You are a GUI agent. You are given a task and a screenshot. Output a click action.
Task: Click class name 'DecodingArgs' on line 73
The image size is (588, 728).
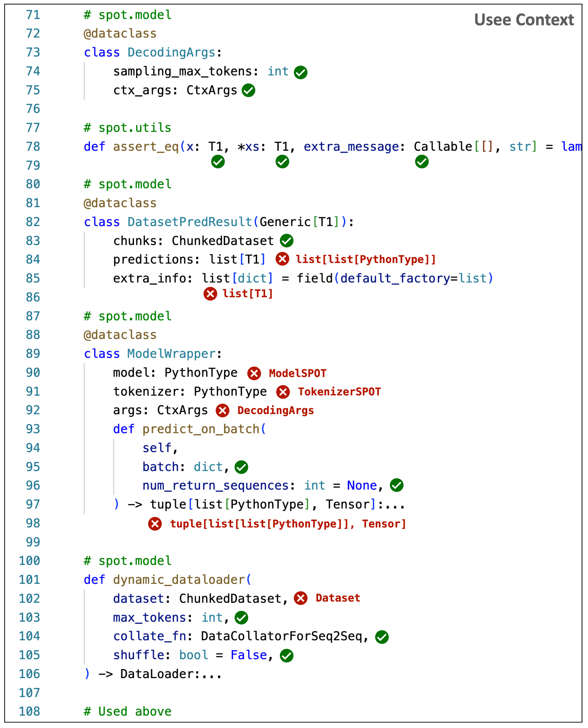(x=171, y=53)
